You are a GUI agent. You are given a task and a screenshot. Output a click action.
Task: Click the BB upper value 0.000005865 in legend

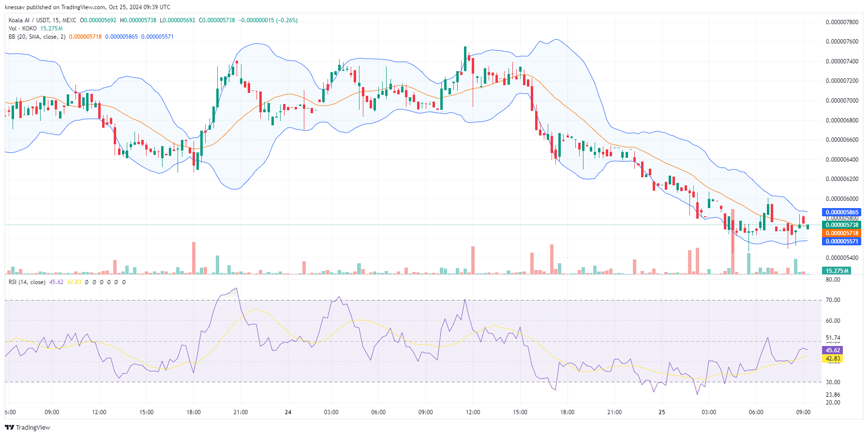coord(121,37)
